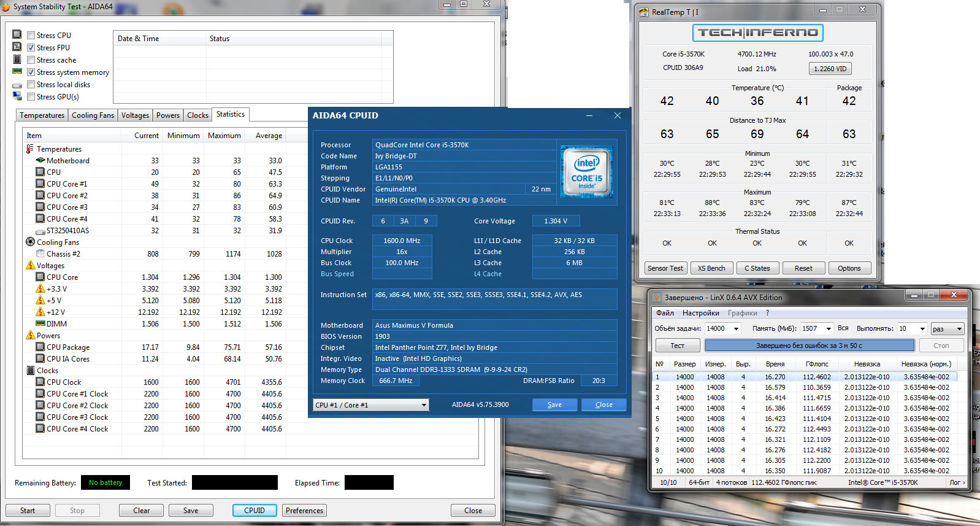Click the disk icon beside Stress local disks

click(x=17, y=85)
